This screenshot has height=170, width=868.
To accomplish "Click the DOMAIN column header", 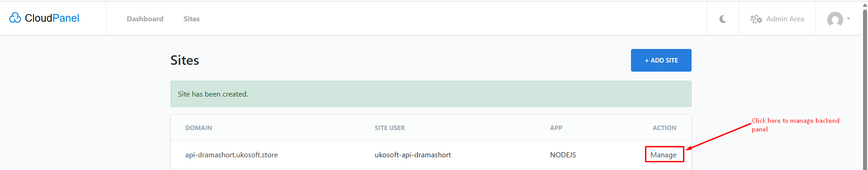I will coord(199,128).
